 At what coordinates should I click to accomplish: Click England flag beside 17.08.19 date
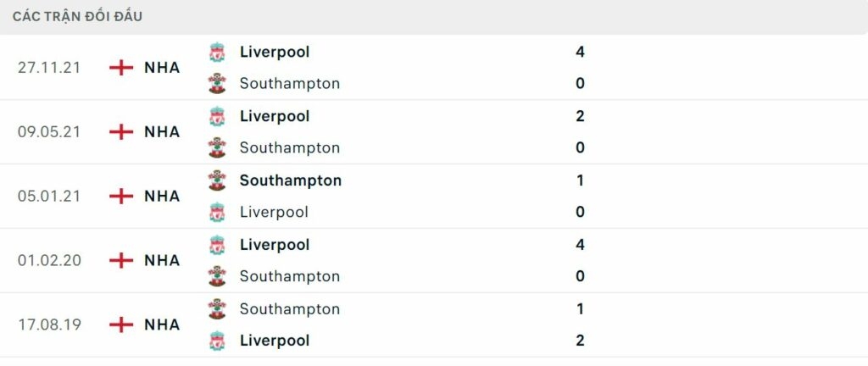click(122, 324)
